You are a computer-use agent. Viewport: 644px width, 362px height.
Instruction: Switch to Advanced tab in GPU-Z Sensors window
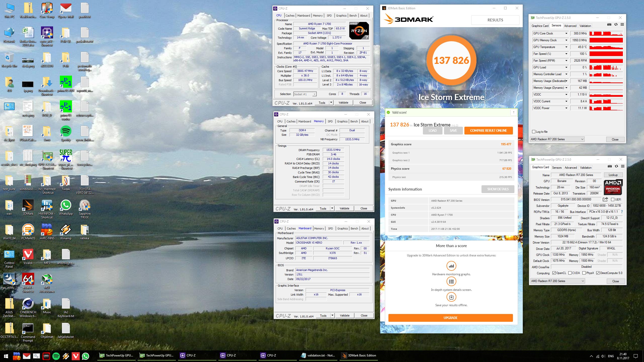pos(570,26)
